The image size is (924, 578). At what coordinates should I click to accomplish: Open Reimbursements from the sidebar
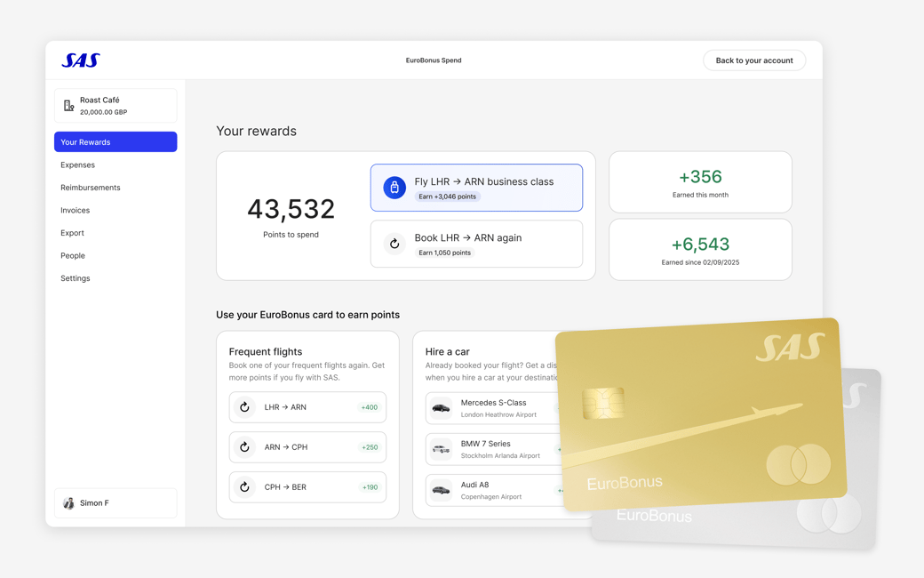click(90, 188)
